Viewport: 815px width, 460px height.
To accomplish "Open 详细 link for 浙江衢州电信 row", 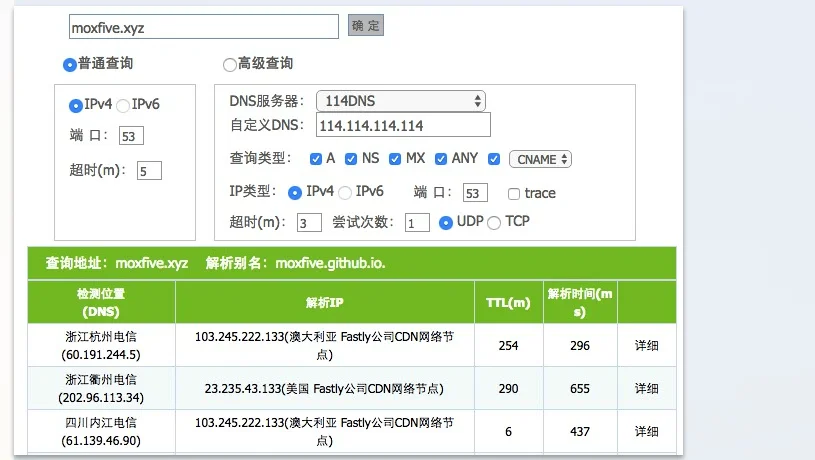I will point(647,389).
